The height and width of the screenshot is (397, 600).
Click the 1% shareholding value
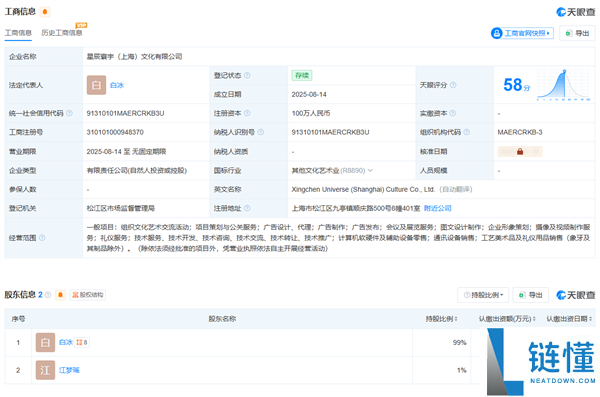pyautogui.click(x=461, y=370)
